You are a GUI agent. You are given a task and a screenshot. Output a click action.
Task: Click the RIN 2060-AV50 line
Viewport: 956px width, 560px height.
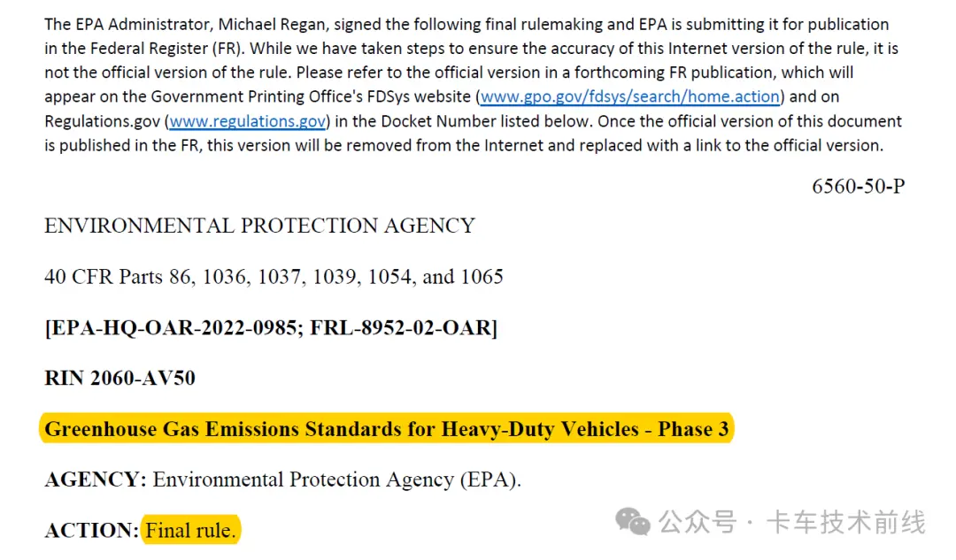coord(120,378)
